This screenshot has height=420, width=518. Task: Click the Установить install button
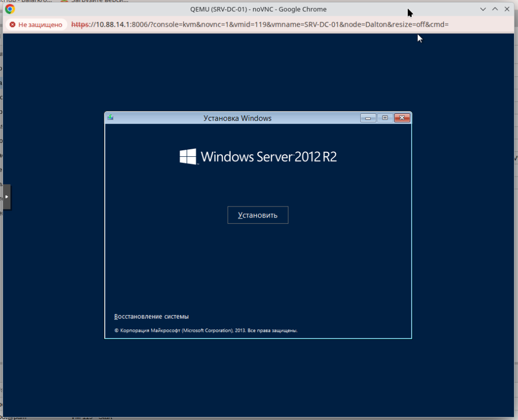[x=257, y=215]
